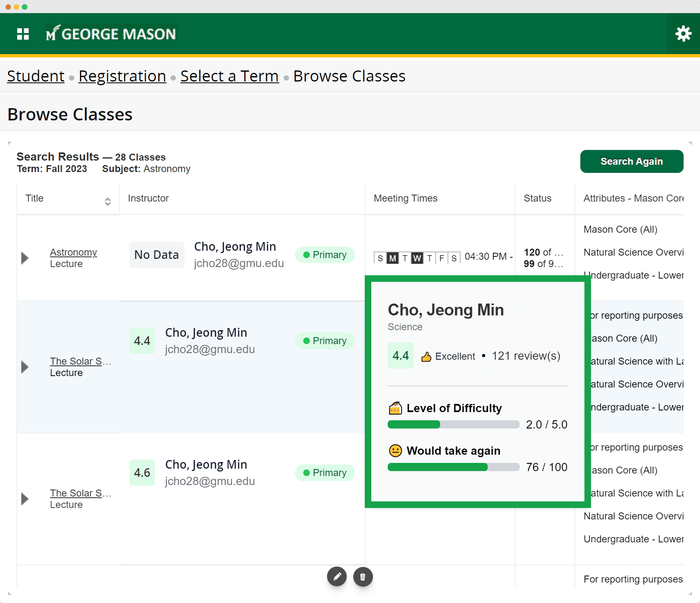This screenshot has height=603, width=700.
Task: Click the 121 review(s) text
Action: pyautogui.click(x=526, y=356)
